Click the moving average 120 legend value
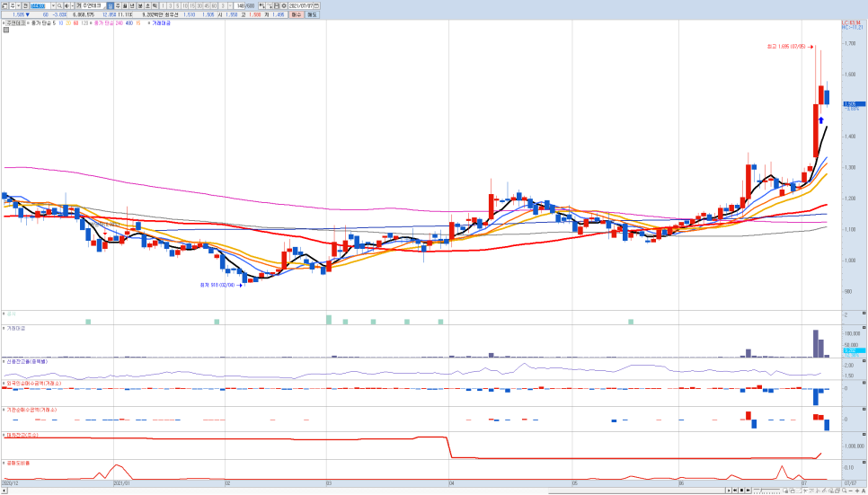The image size is (868, 495). tap(84, 22)
